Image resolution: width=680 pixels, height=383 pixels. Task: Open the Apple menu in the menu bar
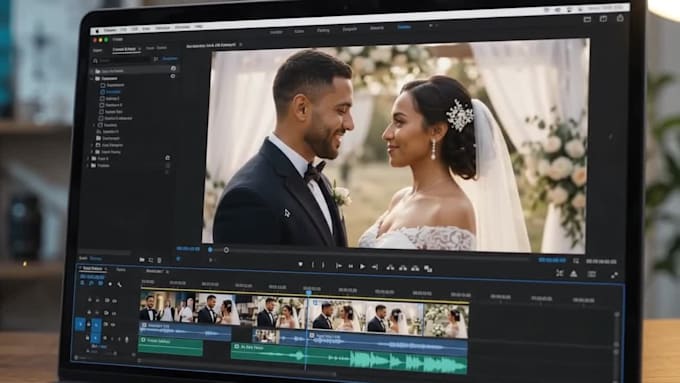pos(98,31)
